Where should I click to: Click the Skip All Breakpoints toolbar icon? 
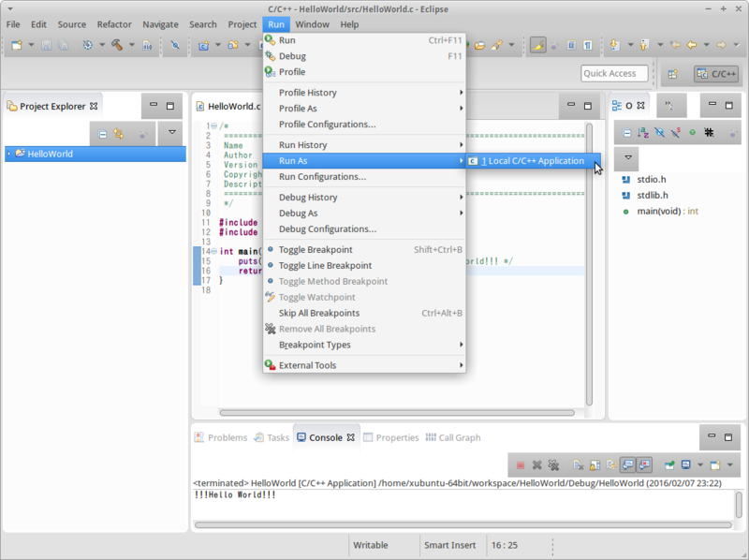click(175, 45)
